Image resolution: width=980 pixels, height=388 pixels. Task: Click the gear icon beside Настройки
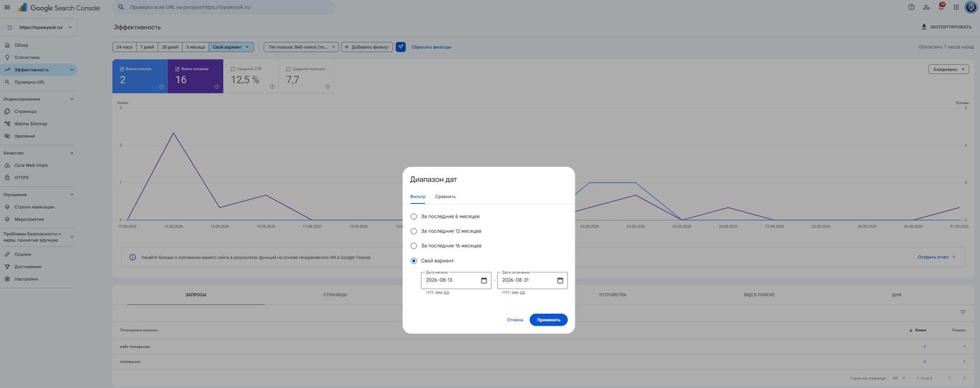click(x=7, y=279)
